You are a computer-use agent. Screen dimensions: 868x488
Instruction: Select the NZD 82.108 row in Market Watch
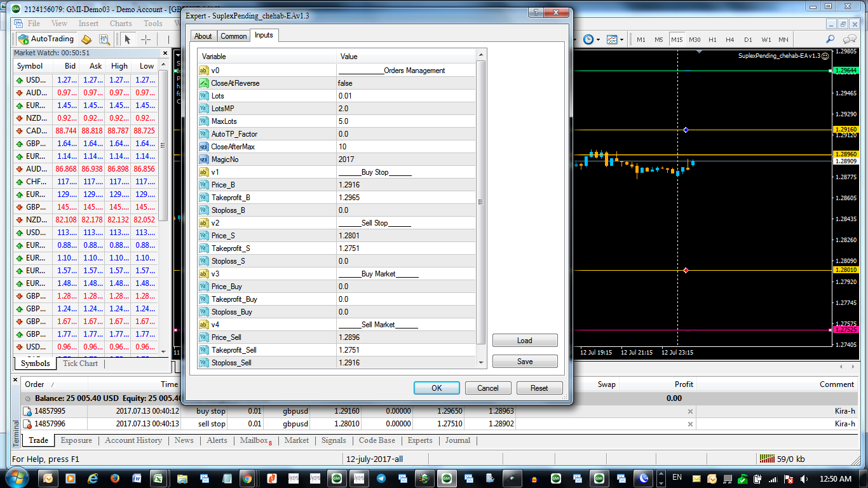(x=85, y=220)
